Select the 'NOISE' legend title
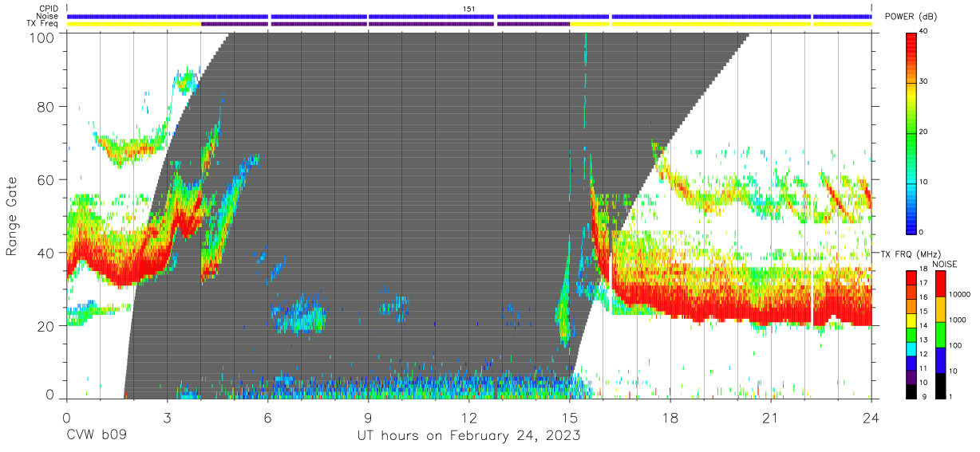980x452 pixels. 944,263
